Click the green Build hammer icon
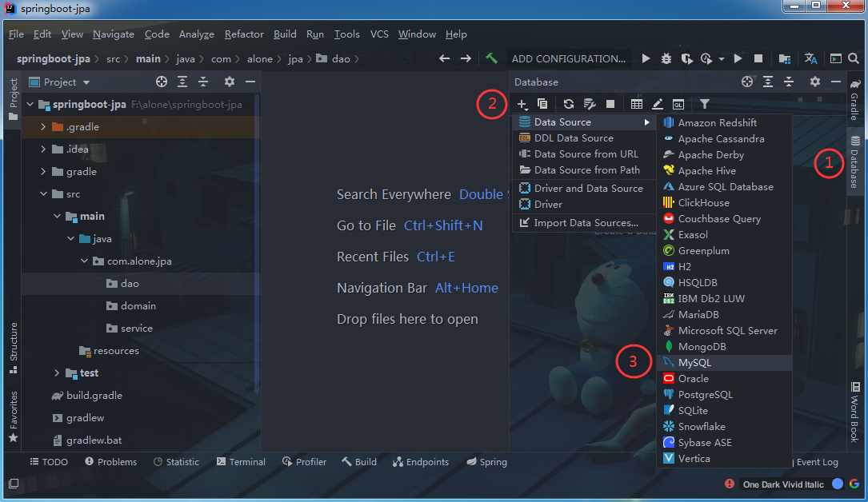 (491, 58)
